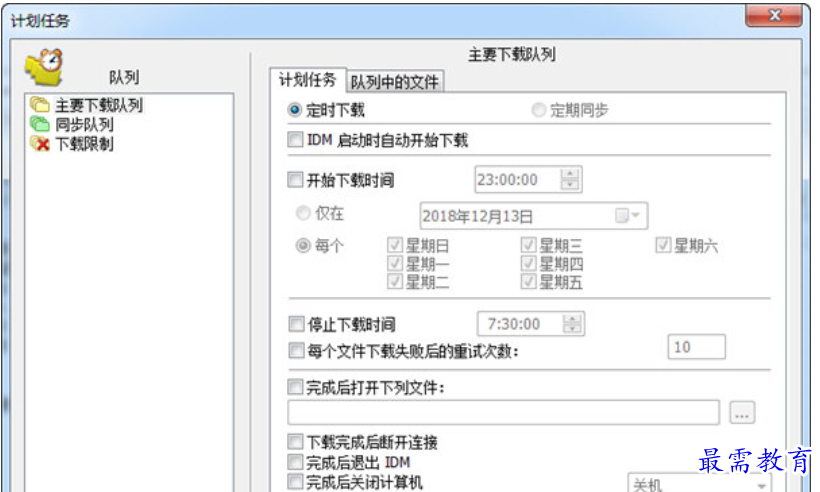820x492 pixels.
Task: Close the 计划任务 dialog window
Action: pos(773,15)
